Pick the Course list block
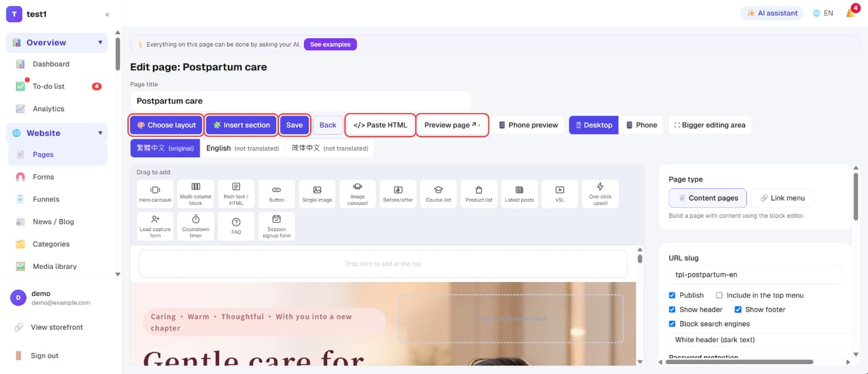 pyautogui.click(x=439, y=194)
